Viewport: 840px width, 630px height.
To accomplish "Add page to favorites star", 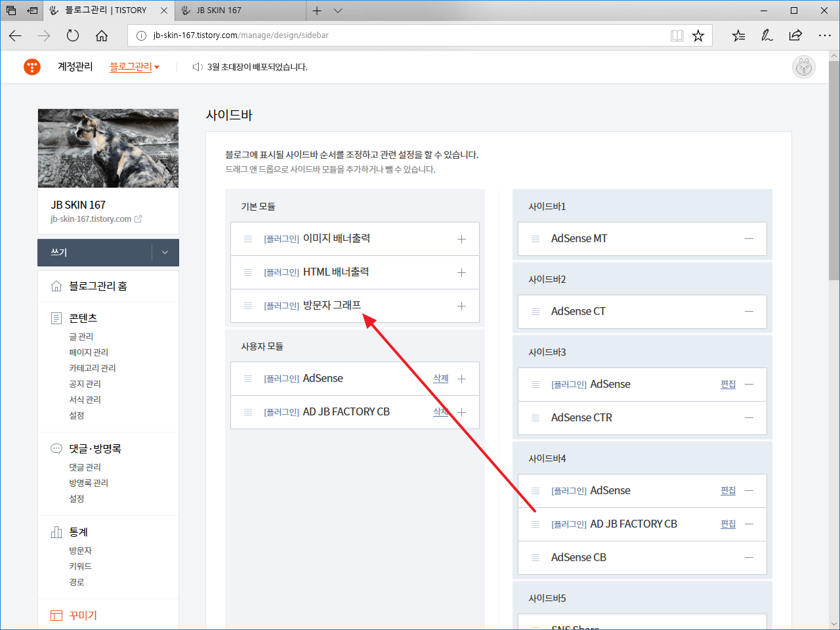I will click(x=698, y=35).
